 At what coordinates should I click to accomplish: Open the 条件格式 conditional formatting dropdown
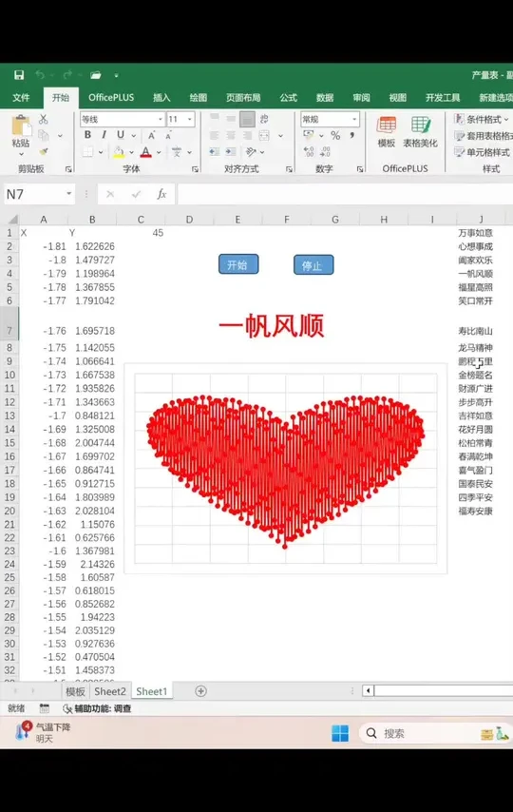click(482, 119)
